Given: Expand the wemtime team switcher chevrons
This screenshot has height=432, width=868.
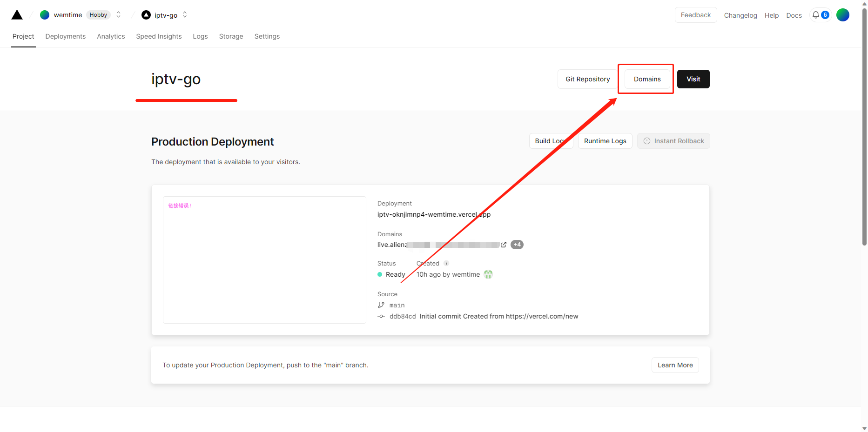Looking at the screenshot, I should [119, 15].
